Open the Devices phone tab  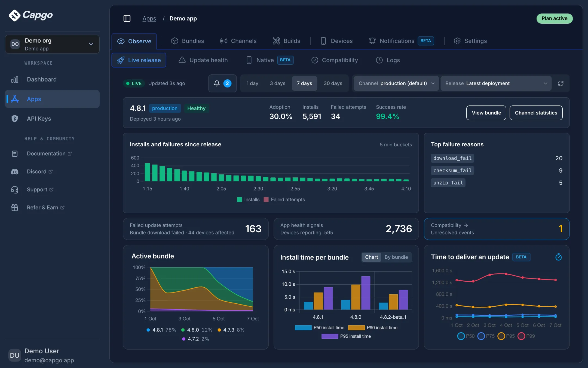336,41
